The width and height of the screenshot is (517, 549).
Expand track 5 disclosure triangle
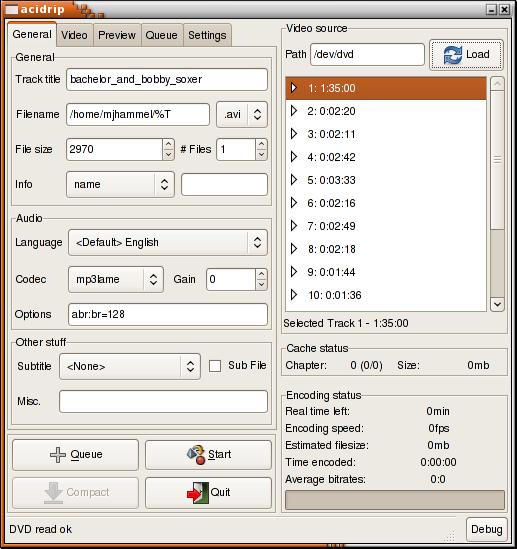(x=294, y=180)
